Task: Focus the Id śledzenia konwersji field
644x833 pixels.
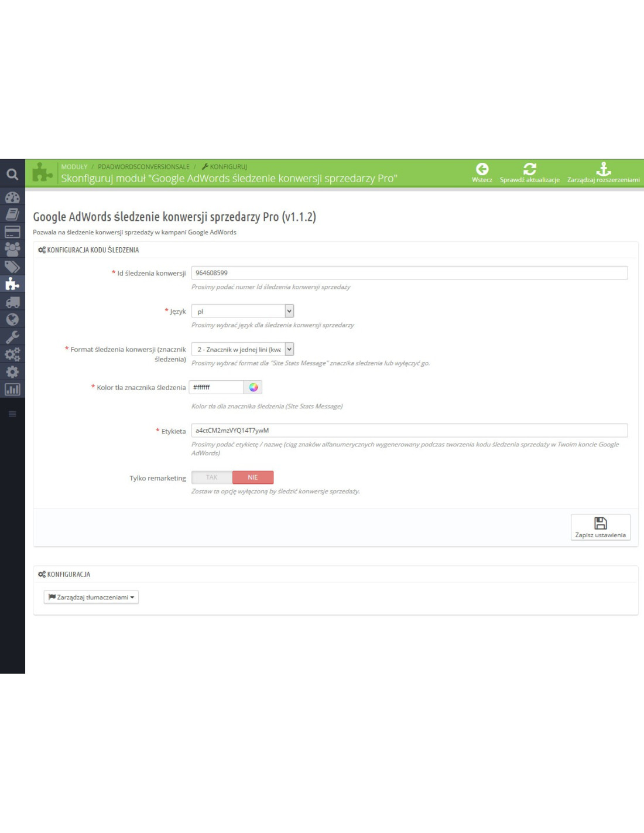Action: click(x=409, y=273)
